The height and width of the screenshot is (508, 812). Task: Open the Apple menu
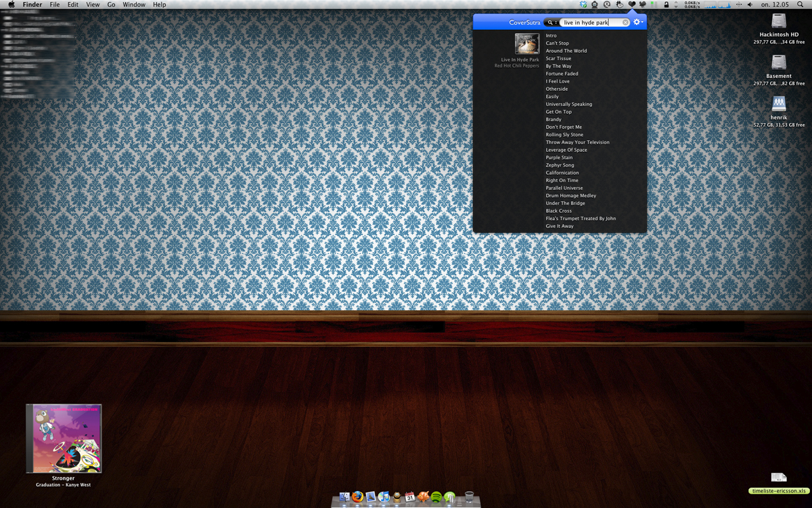point(11,4)
